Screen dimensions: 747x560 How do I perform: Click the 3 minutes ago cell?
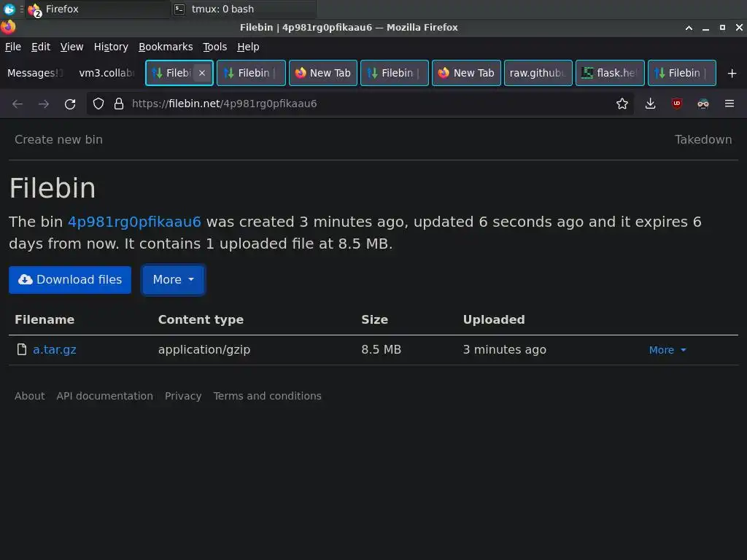(x=505, y=349)
